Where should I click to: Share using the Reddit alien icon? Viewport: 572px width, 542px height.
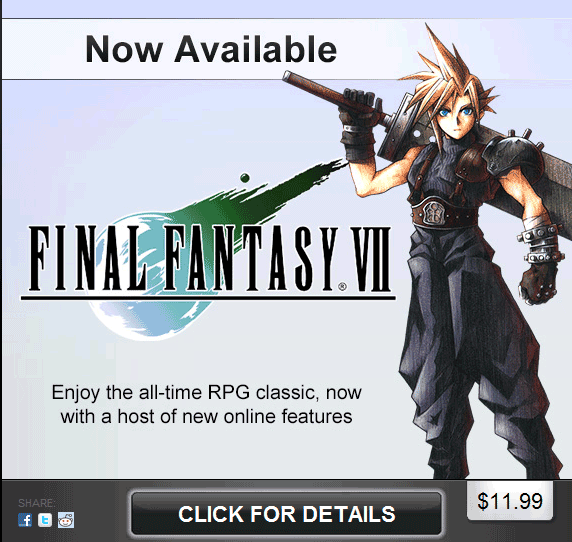click(x=66, y=520)
